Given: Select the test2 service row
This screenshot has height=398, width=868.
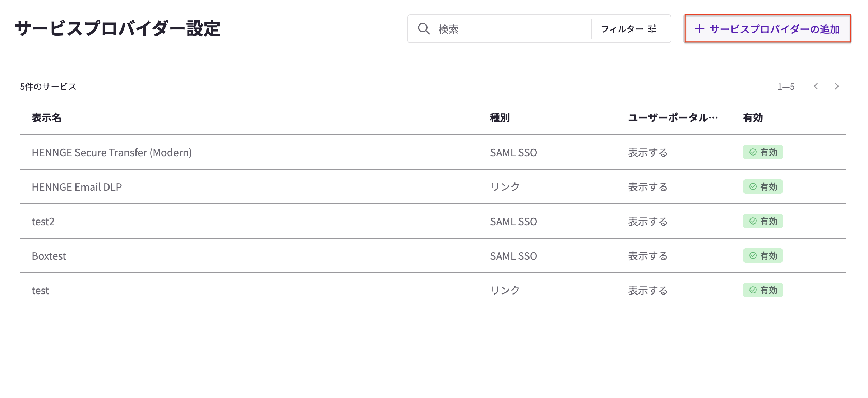Looking at the screenshot, I should (x=433, y=221).
